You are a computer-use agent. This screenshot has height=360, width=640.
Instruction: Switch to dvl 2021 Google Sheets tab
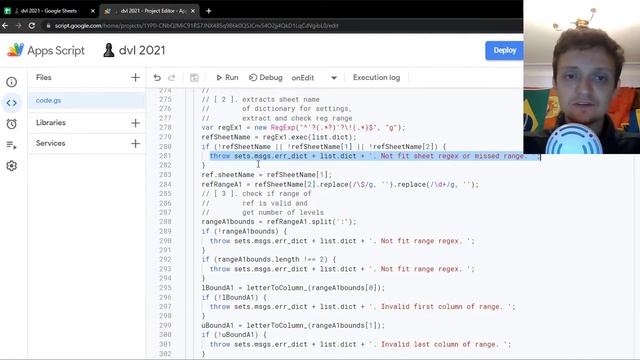pyautogui.click(x=49, y=11)
